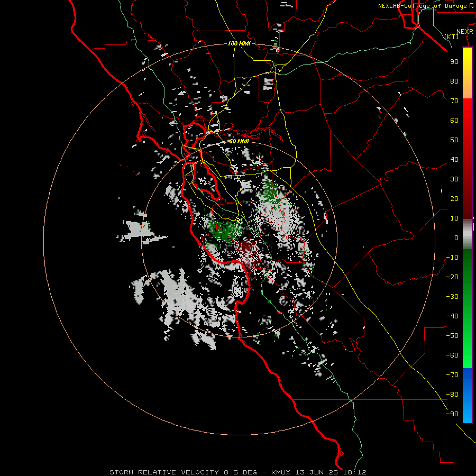
Task: Select the positive 40 scale label
Action: pos(454,159)
